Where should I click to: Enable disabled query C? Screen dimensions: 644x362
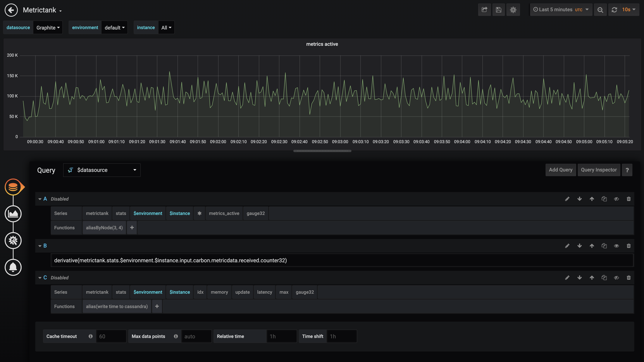616,278
